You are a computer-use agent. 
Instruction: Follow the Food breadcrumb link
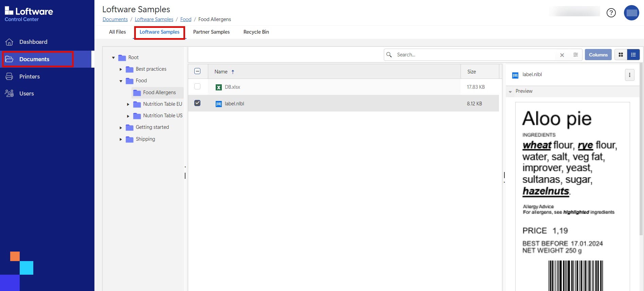click(185, 19)
